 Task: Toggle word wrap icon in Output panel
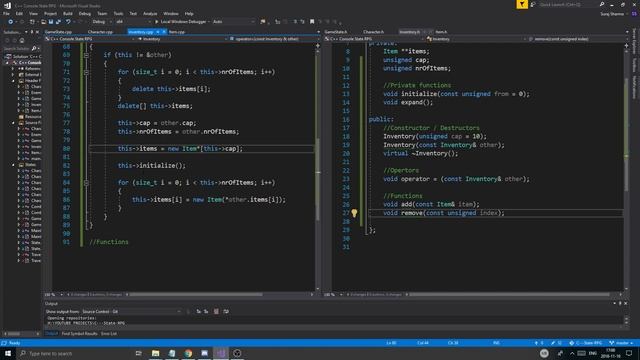226,311
